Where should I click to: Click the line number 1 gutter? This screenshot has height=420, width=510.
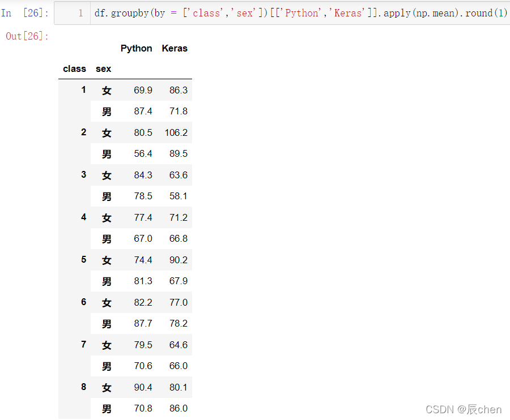(x=80, y=13)
